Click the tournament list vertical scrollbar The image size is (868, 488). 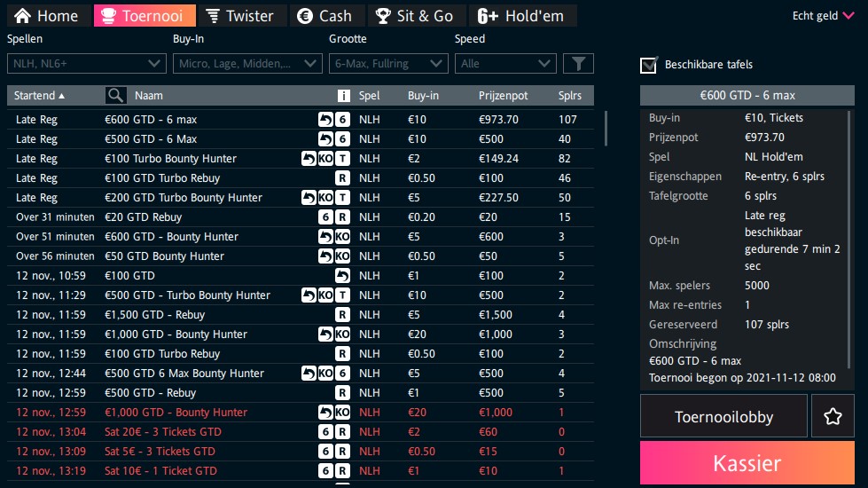606,128
